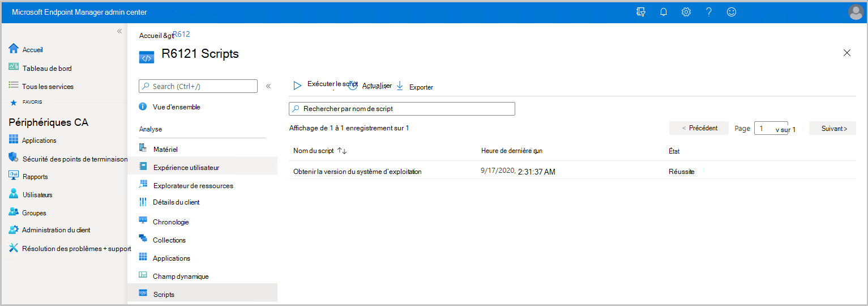Click the R612 breadcrumb link
This screenshot has height=306, width=868.
pos(181,35)
